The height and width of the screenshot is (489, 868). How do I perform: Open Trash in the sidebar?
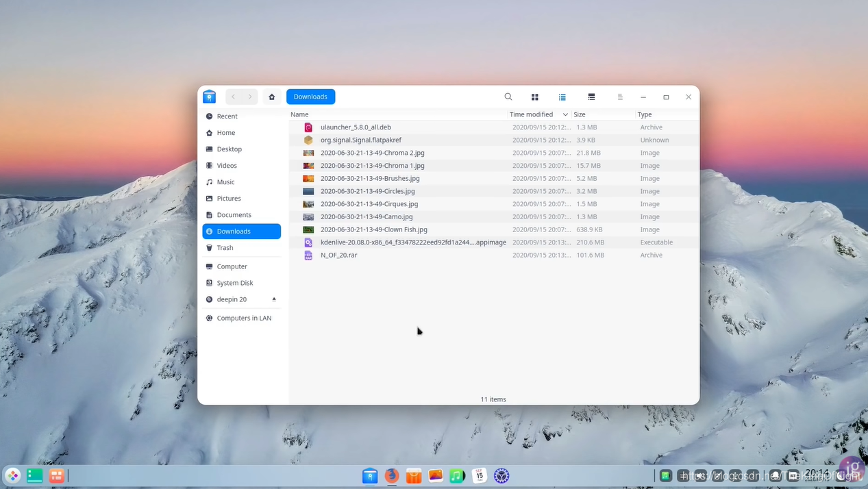point(242,248)
